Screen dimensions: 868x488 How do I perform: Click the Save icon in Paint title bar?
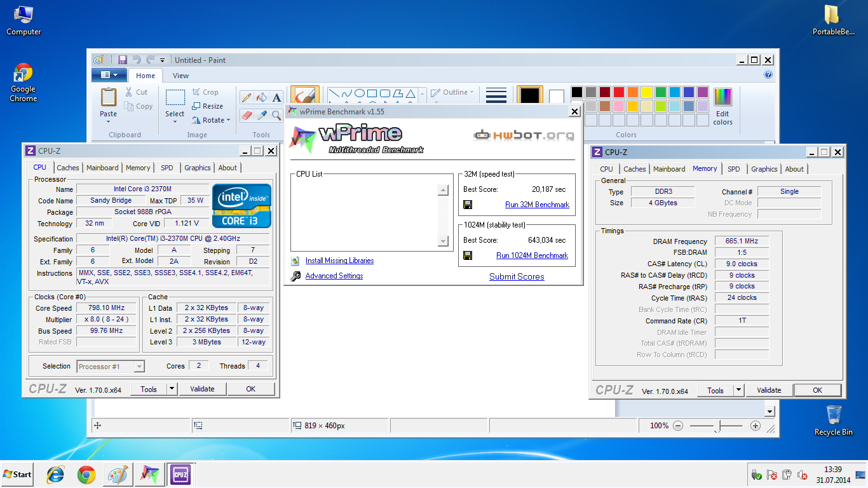(123, 60)
